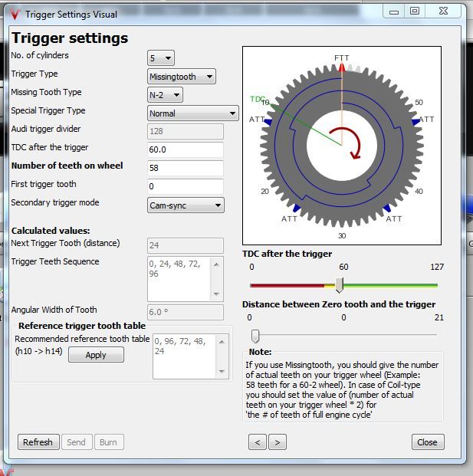
Task: Minimize the Trigger Settings Visual window
Action: 394,11
